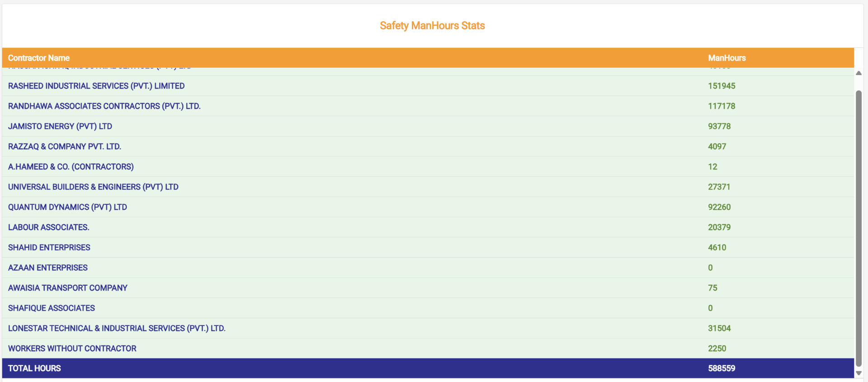The image size is (868, 382).
Task: Open QUANTUM DYNAMICS (PVT) LTD details
Action: (67, 207)
